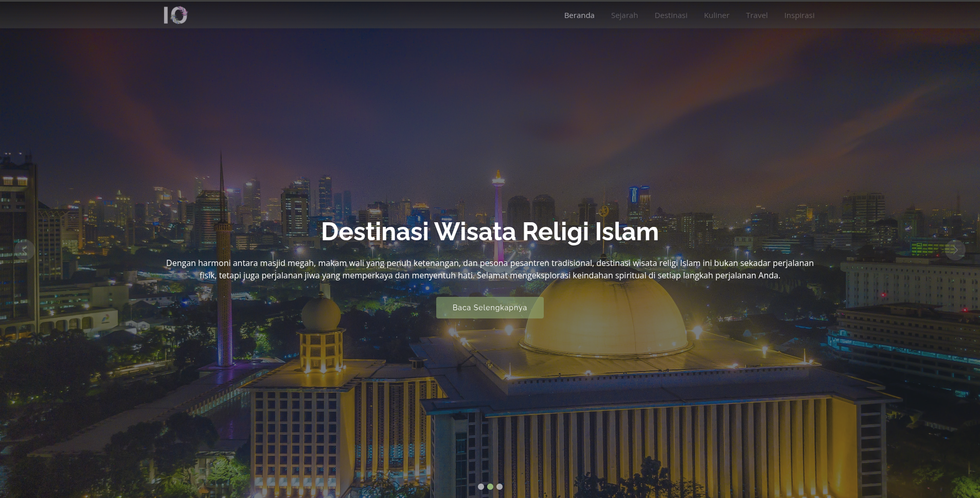Viewport: 980px width, 498px height.
Task: Open the Destinasi page
Action: coord(670,15)
